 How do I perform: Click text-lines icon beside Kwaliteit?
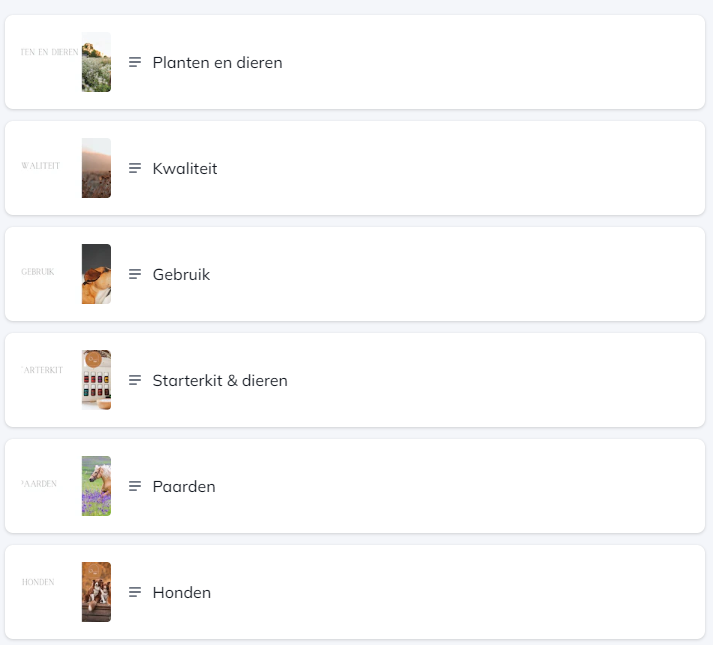(x=135, y=168)
